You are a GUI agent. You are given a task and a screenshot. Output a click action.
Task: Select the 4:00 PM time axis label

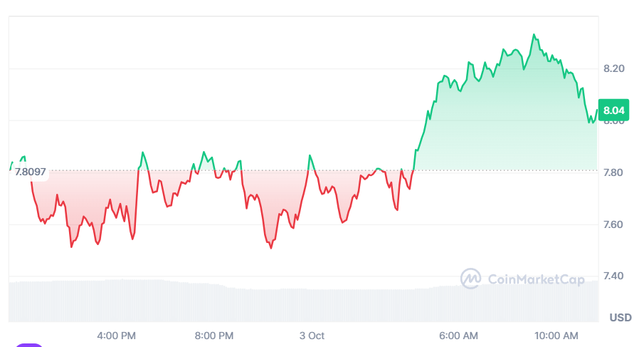[x=116, y=335]
